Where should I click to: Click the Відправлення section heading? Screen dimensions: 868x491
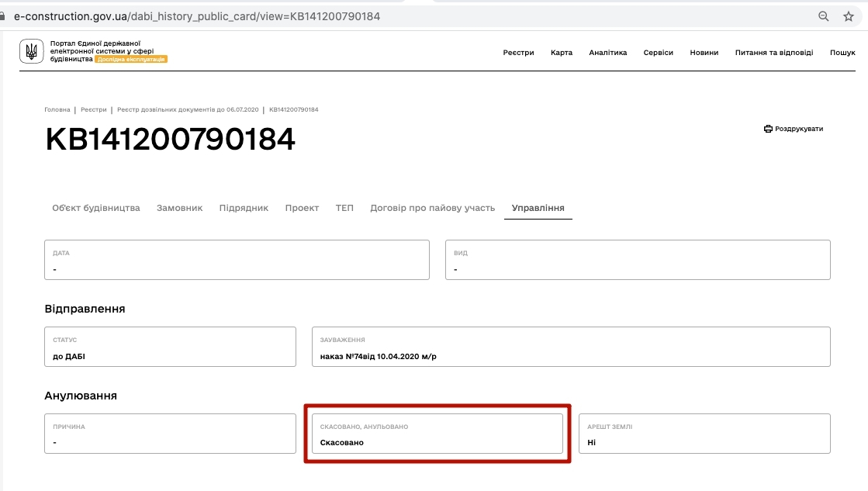pos(85,309)
